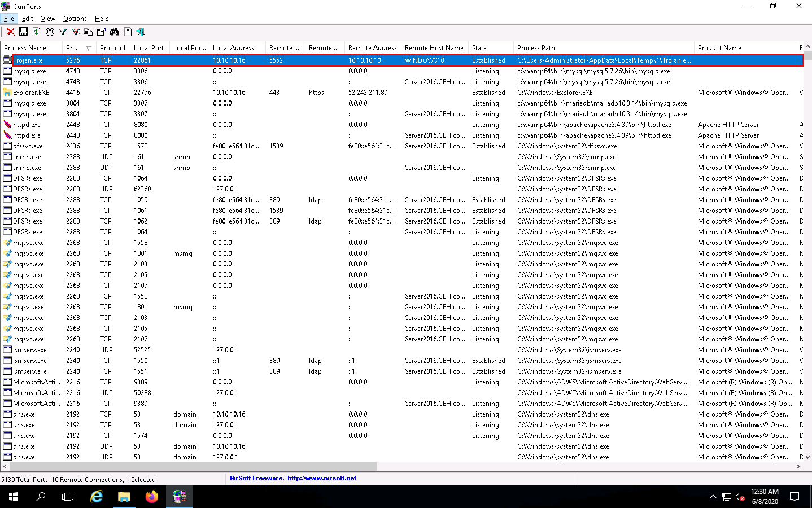
Task: Select the Trojan.exe row name
Action: pos(28,60)
